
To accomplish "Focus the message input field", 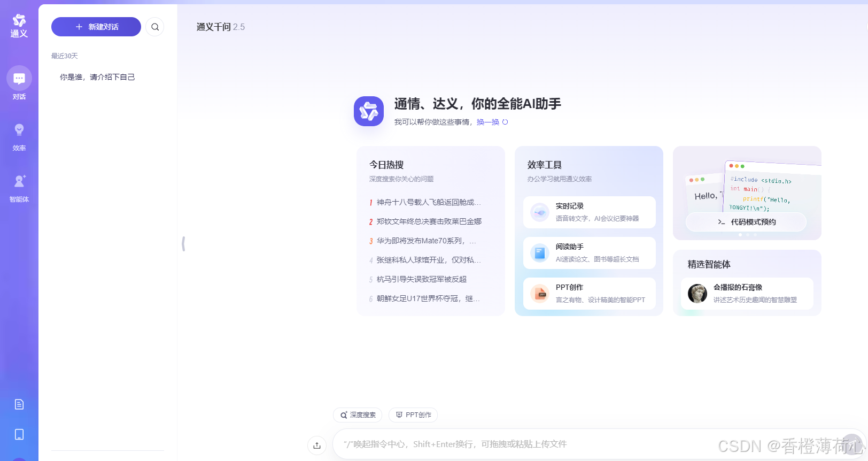I will coord(599,444).
